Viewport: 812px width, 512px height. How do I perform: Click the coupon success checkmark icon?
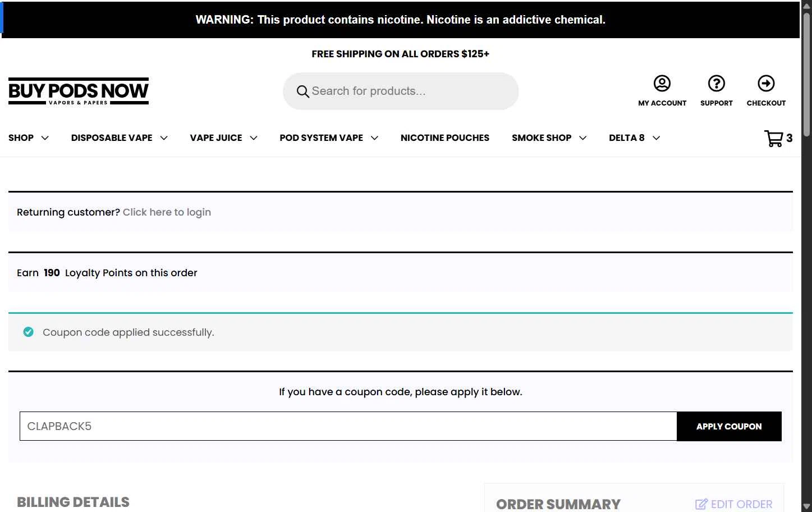pos(28,332)
